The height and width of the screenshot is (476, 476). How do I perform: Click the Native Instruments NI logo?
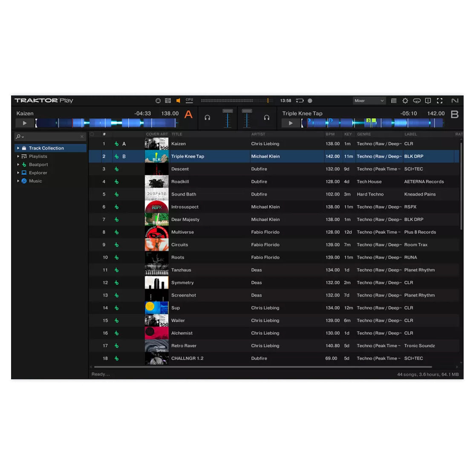click(x=455, y=101)
